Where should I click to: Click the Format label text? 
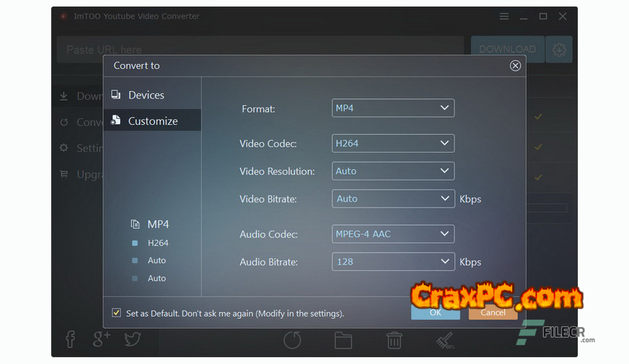click(x=258, y=108)
